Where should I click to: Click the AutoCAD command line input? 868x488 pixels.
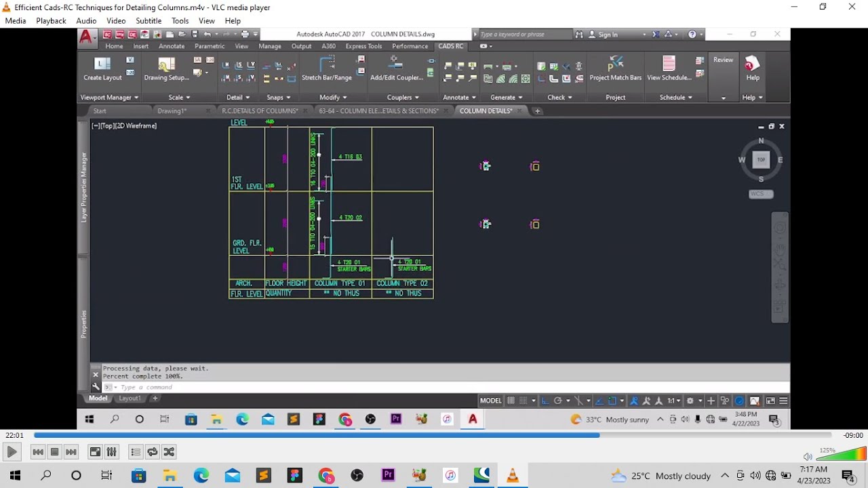click(x=448, y=387)
